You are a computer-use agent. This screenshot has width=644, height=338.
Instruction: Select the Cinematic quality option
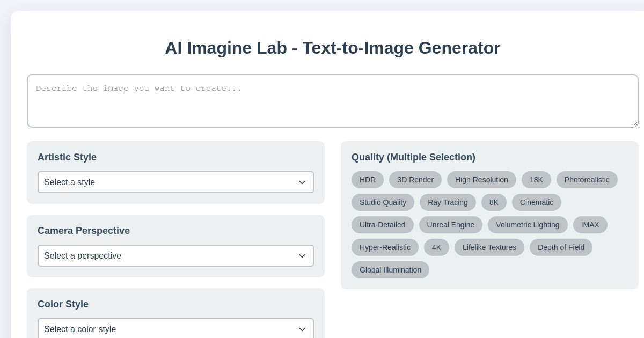[x=537, y=202]
